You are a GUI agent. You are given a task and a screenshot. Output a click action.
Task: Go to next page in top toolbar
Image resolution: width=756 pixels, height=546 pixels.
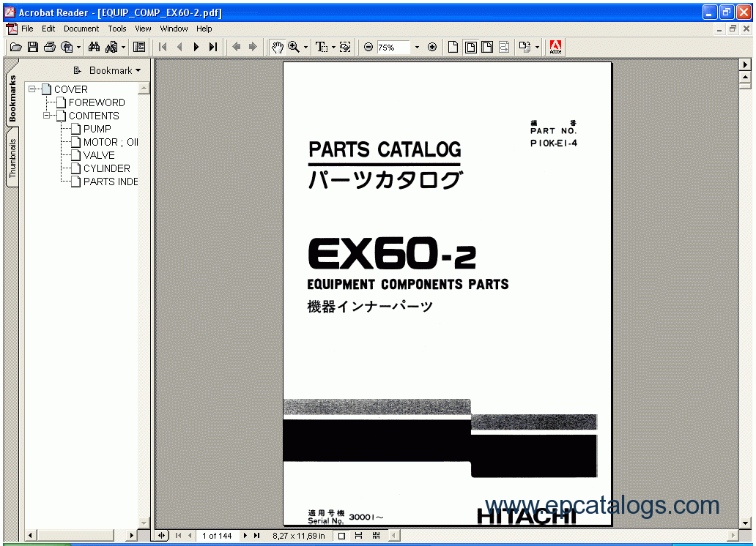click(196, 48)
